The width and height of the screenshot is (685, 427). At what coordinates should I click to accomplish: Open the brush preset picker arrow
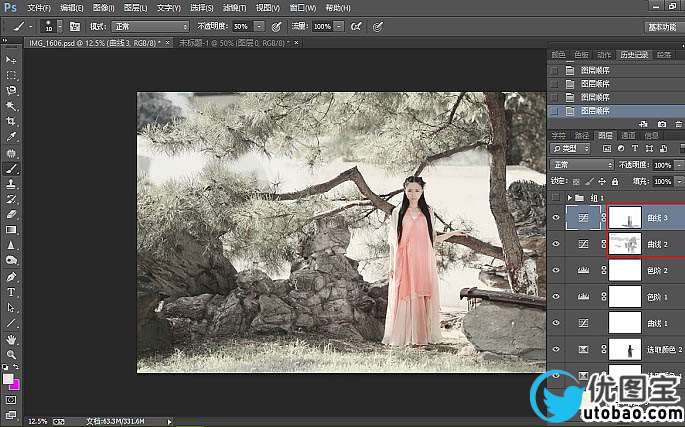click(60, 27)
